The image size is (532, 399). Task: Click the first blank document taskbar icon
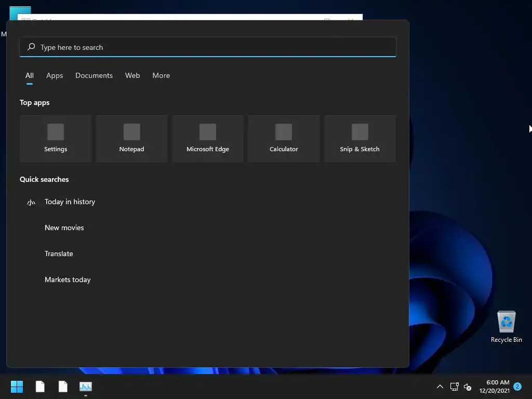coord(40,387)
